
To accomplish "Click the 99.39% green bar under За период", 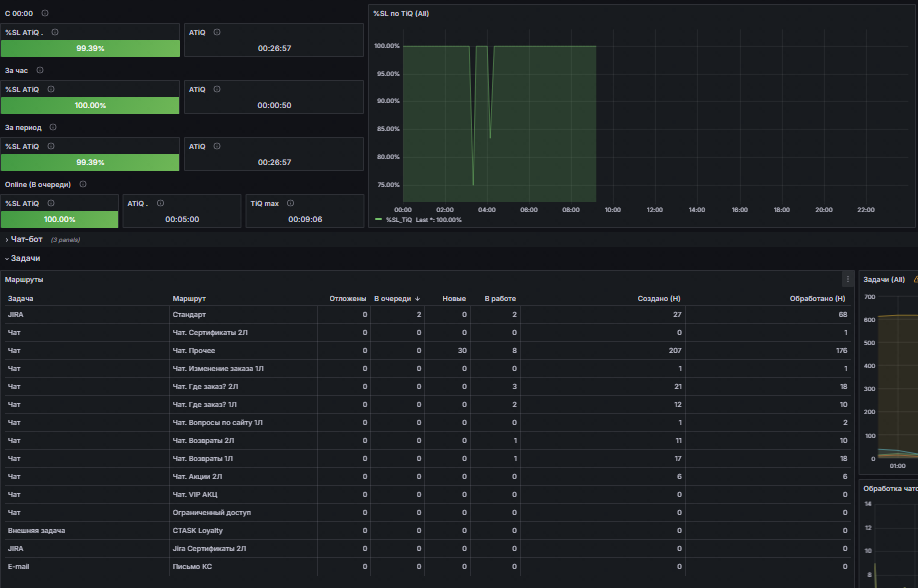I will (x=90, y=162).
